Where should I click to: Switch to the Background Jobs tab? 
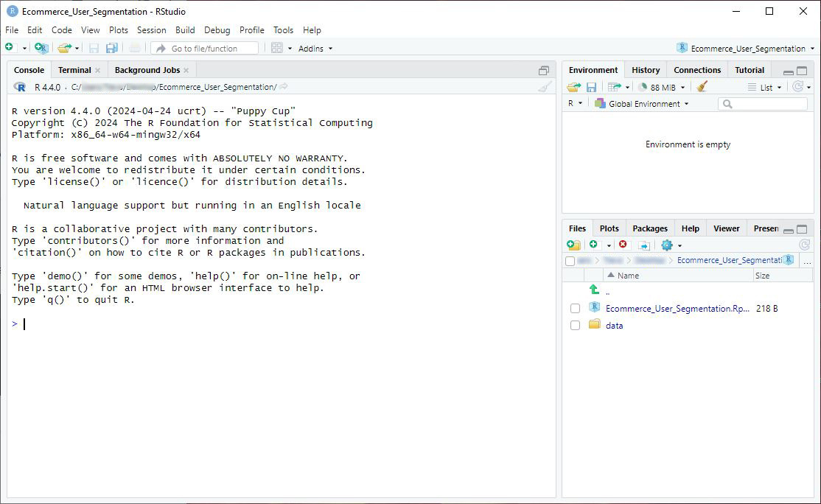[147, 70]
